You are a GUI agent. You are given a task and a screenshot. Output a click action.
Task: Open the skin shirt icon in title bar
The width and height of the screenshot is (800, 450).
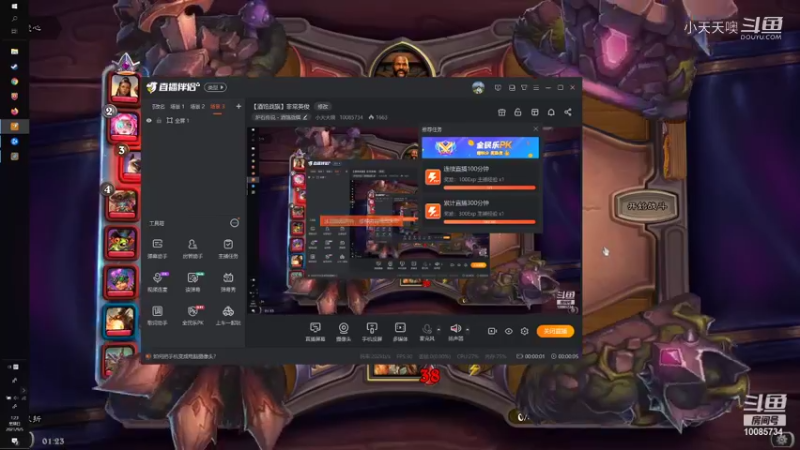[524, 88]
